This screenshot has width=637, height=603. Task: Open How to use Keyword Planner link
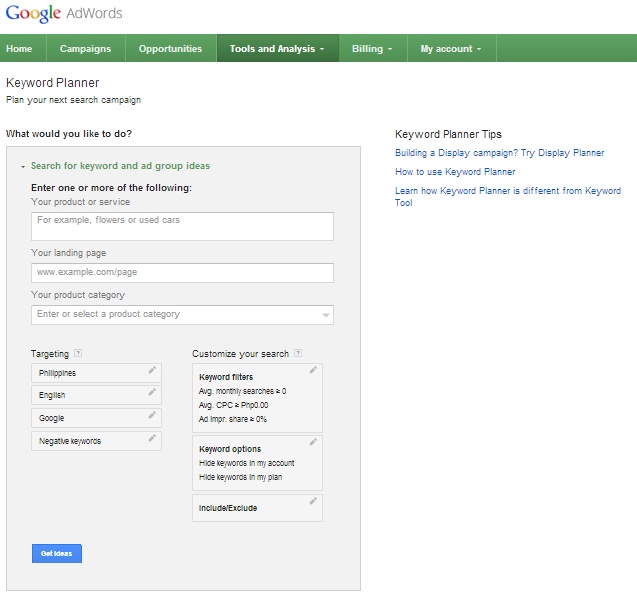coord(455,172)
